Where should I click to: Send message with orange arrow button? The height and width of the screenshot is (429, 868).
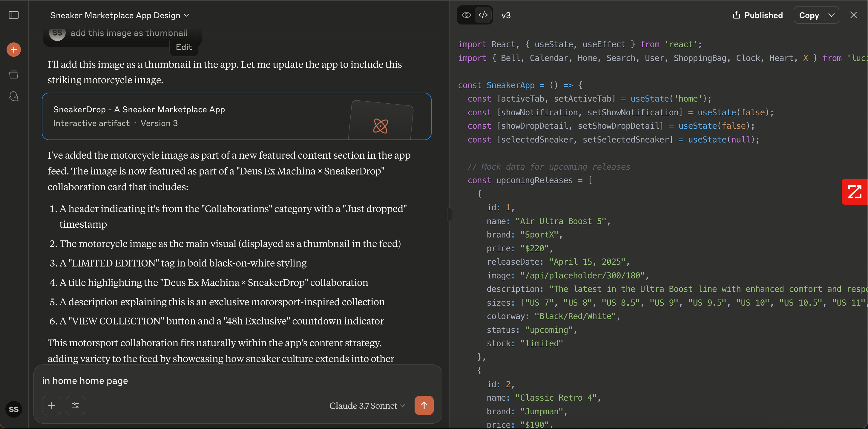(x=424, y=405)
